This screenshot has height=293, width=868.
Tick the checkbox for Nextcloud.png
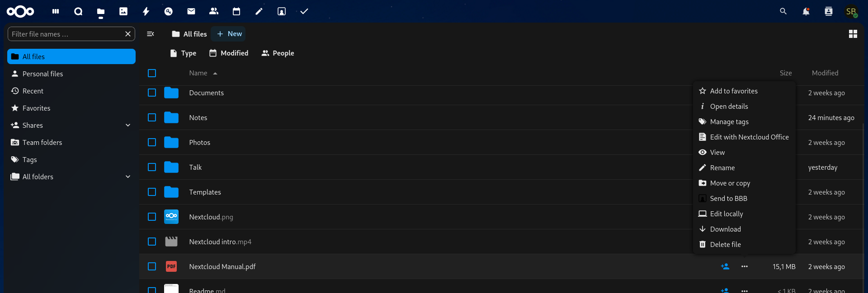pos(152,217)
